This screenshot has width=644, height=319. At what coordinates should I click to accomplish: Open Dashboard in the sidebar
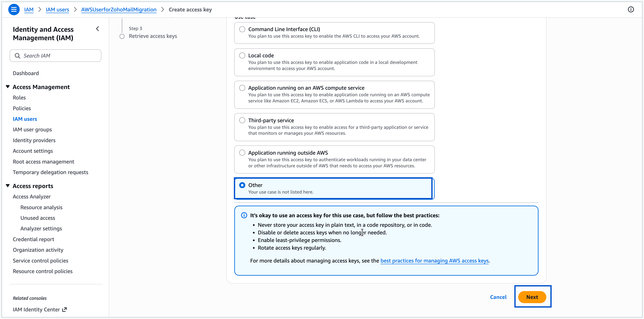click(26, 73)
